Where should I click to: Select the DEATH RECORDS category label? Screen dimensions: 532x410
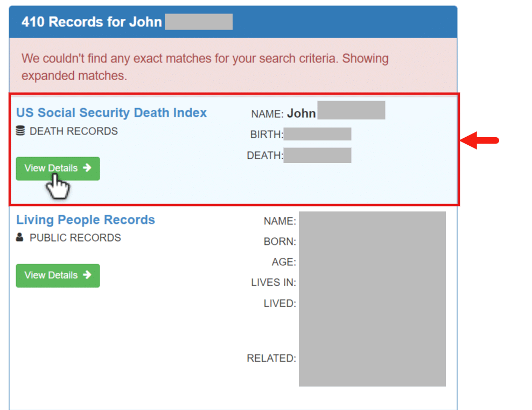coord(73,131)
